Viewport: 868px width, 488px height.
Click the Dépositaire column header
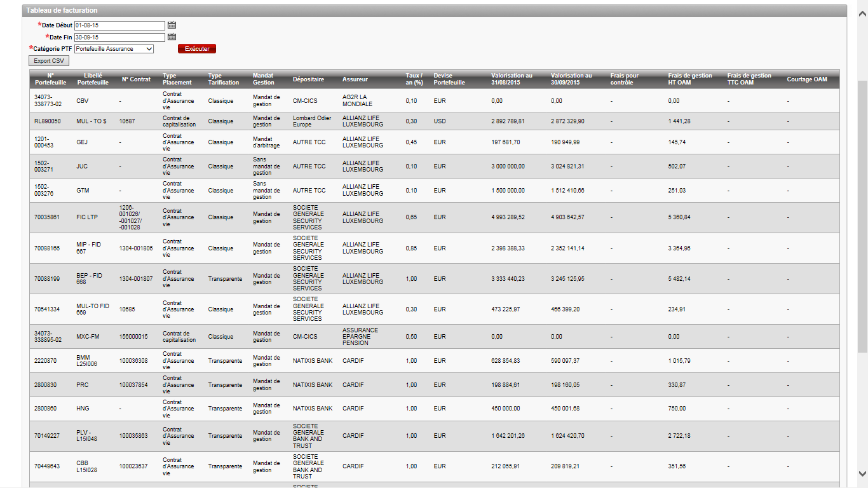pyautogui.click(x=308, y=79)
